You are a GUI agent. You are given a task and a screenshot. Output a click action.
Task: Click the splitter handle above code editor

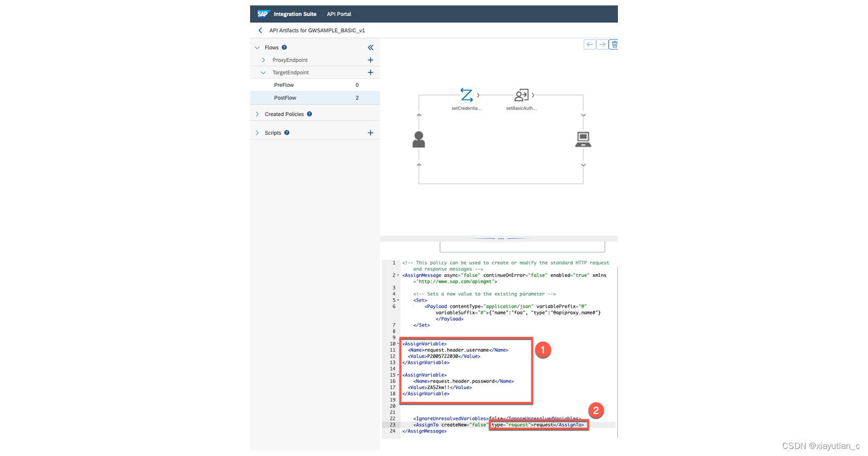coord(501,238)
